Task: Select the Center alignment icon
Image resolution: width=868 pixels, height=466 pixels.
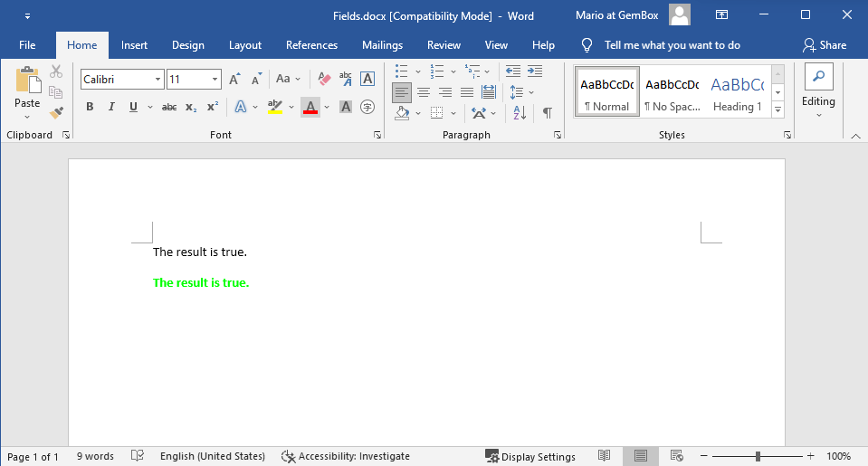Action: pyautogui.click(x=423, y=92)
